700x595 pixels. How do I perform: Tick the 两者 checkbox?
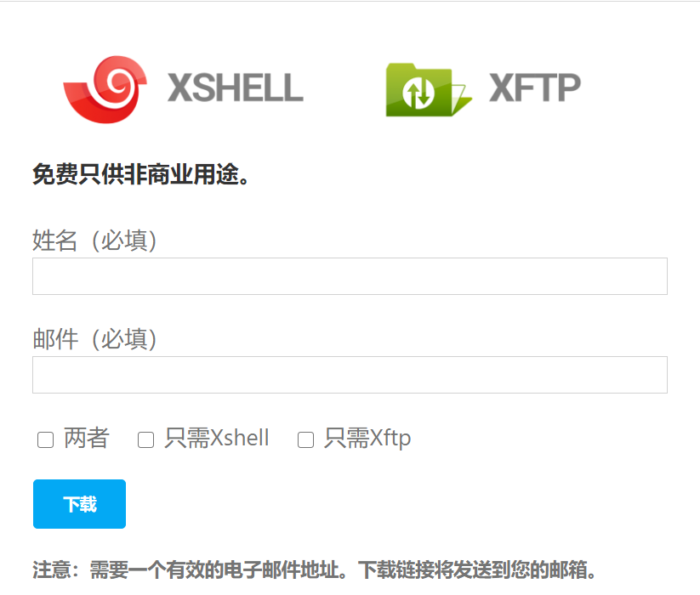click(46, 439)
